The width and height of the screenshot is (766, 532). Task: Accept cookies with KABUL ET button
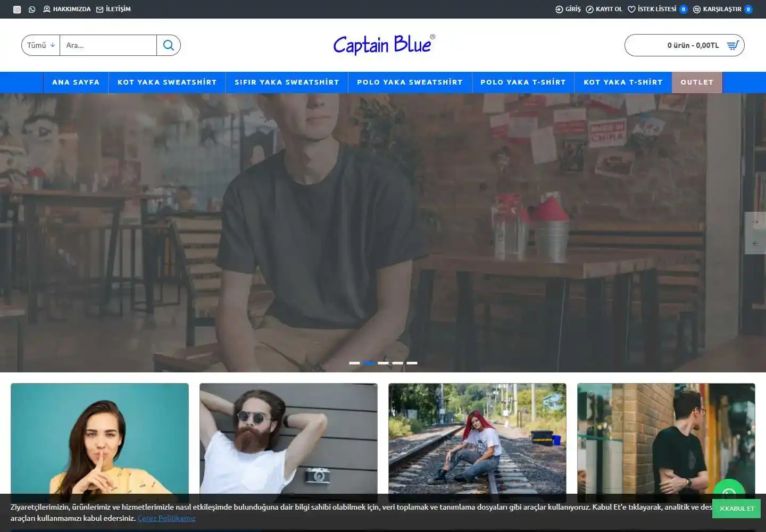click(x=736, y=509)
